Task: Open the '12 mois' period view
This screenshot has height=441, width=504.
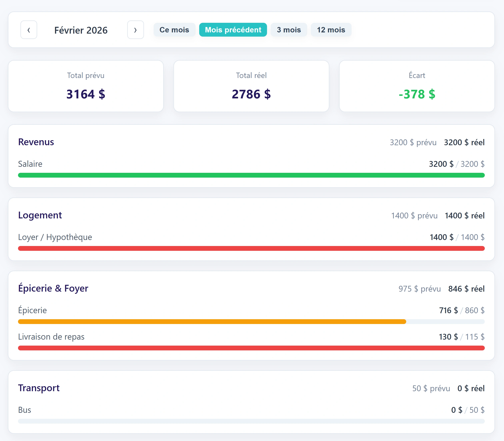Action: pyautogui.click(x=331, y=30)
